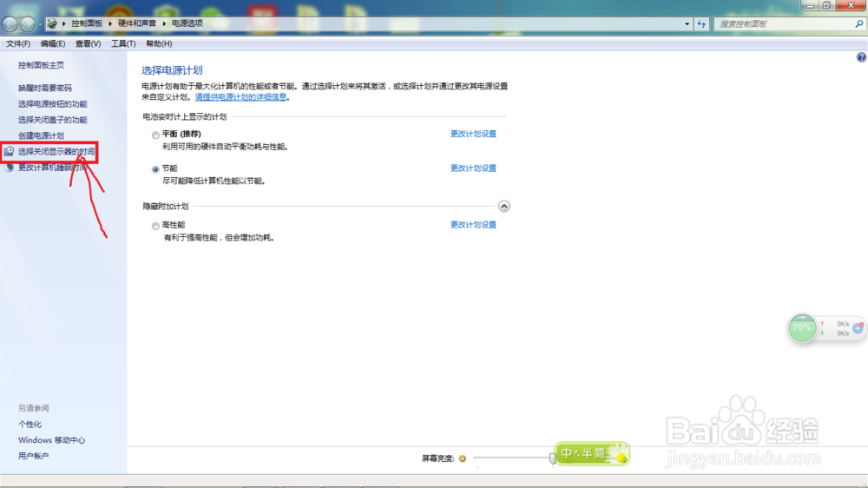The image size is (868, 488).
Task: Open the help question mark icon
Action: click(x=861, y=57)
